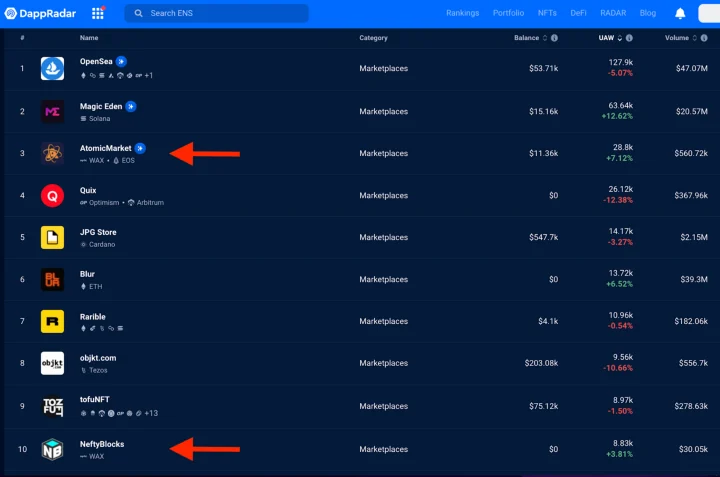Click the Quix red Q logo
Image resolution: width=720 pixels, height=477 pixels.
pyautogui.click(x=52, y=196)
